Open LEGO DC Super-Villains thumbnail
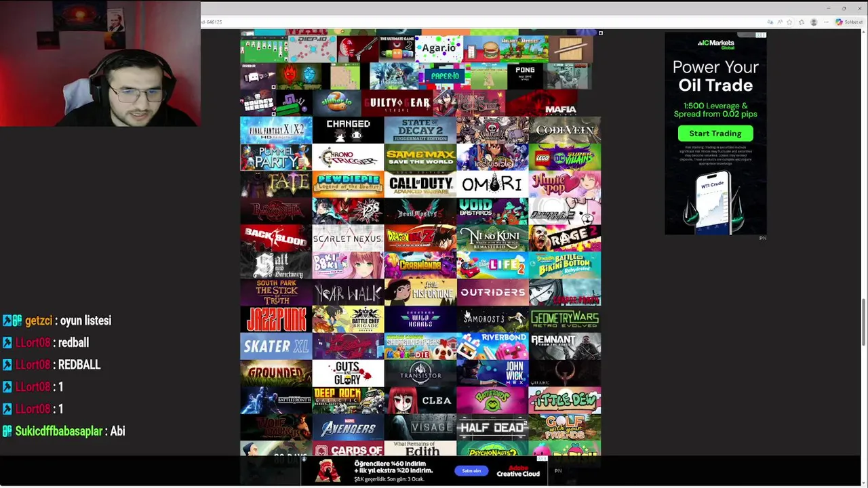The height and width of the screenshot is (488, 868). point(565,157)
